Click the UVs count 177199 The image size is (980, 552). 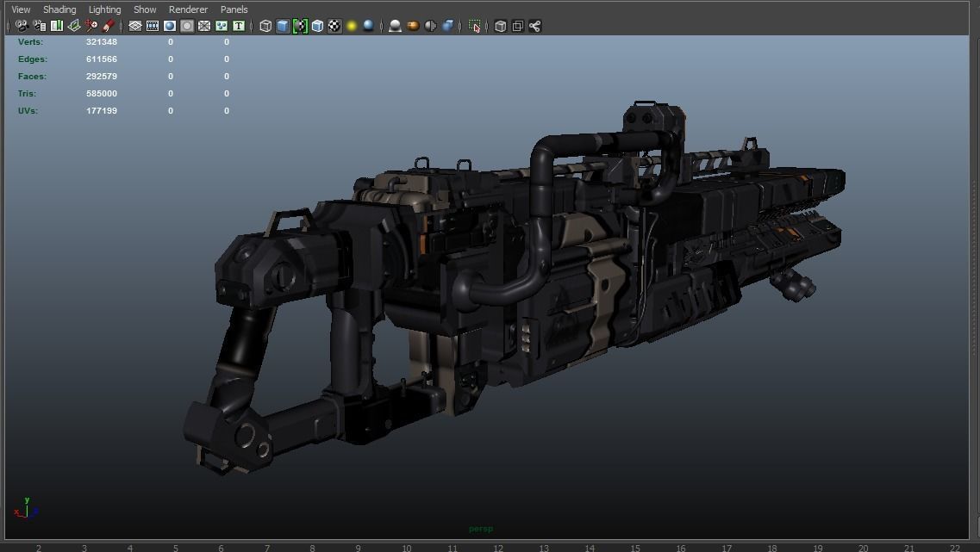tap(101, 110)
